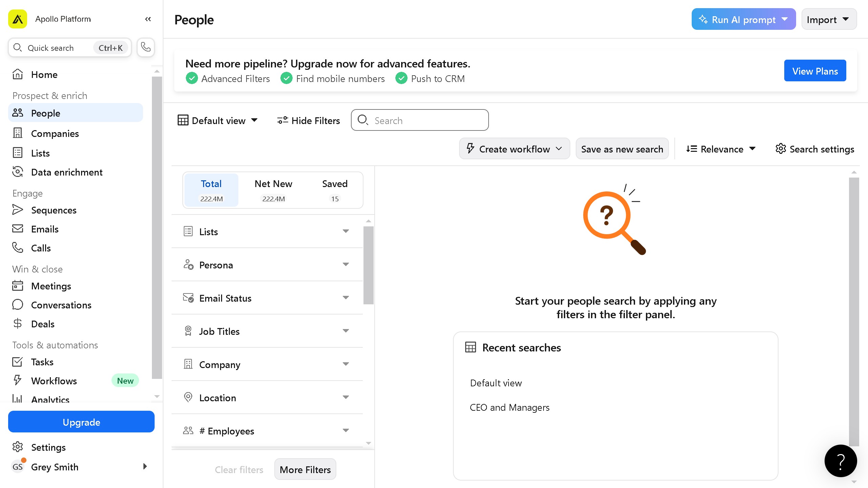Click the Deals dollar icon
Viewport: 868px width, 488px height.
click(x=18, y=324)
